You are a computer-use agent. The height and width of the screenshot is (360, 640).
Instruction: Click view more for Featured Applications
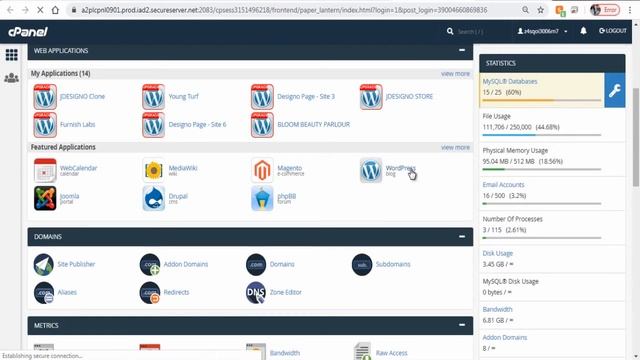tap(455, 147)
